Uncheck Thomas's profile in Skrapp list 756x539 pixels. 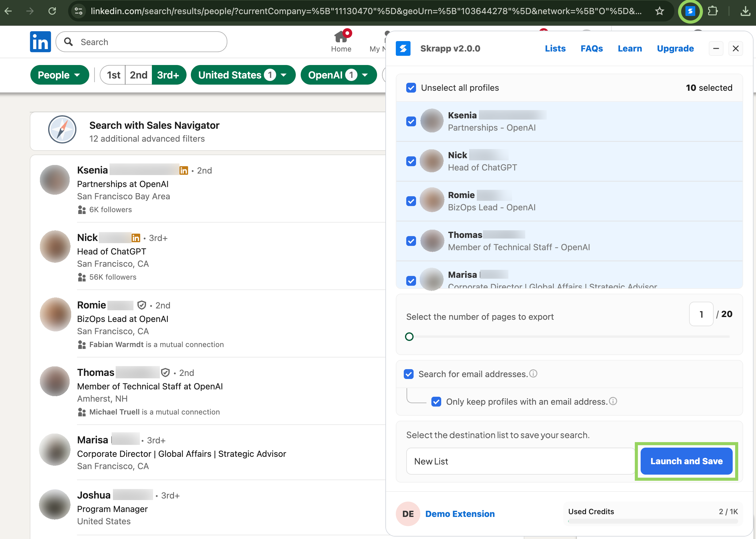(411, 241)
